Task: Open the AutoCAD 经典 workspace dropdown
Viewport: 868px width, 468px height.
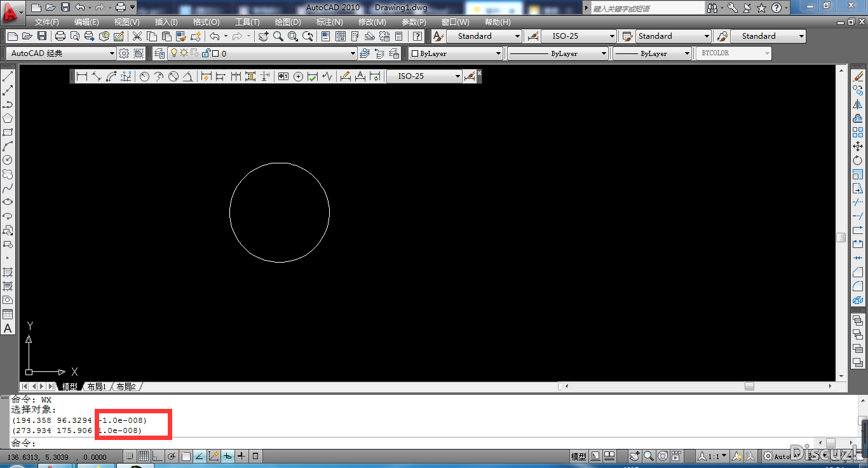Action: [62, 53]
